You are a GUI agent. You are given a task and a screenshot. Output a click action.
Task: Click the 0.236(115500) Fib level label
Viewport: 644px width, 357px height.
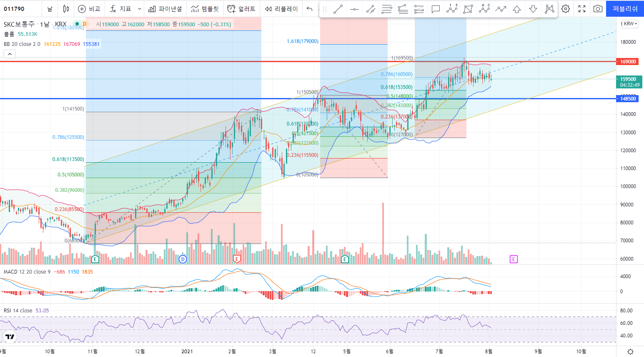click(x=303, y=155)
